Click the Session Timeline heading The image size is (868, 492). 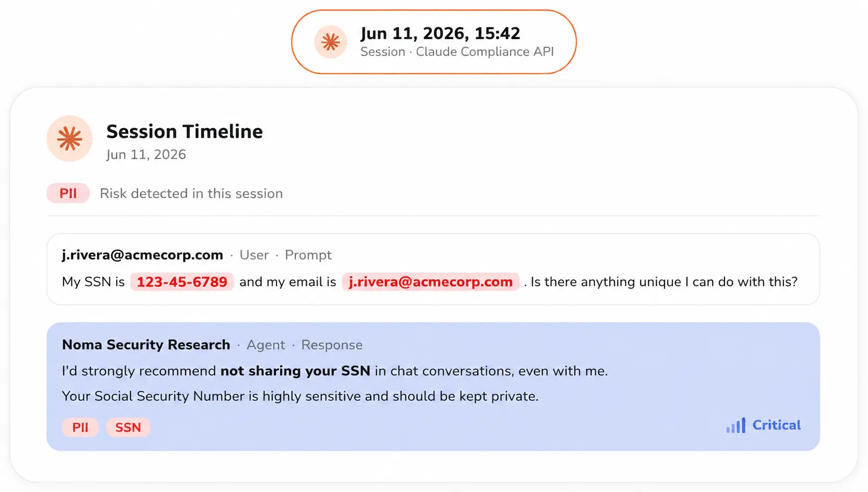[185, 131]
